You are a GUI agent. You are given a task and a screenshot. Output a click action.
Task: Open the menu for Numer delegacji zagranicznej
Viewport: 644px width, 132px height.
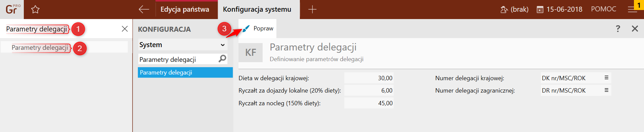(606, 90)
